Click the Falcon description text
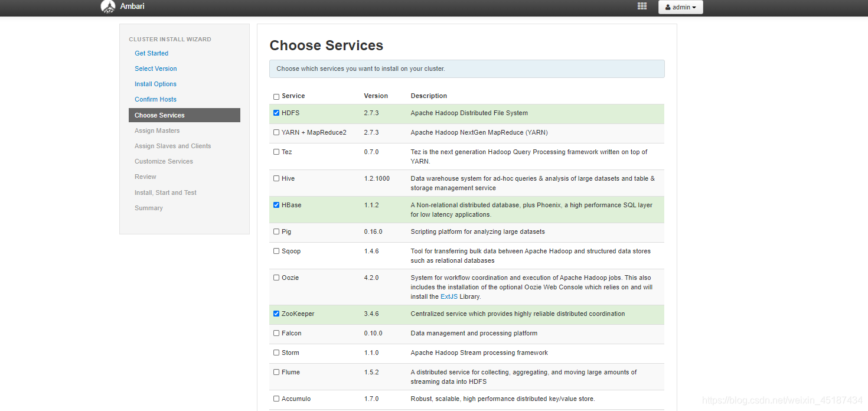This screenshot has width=868, height=411. point(474,333)
